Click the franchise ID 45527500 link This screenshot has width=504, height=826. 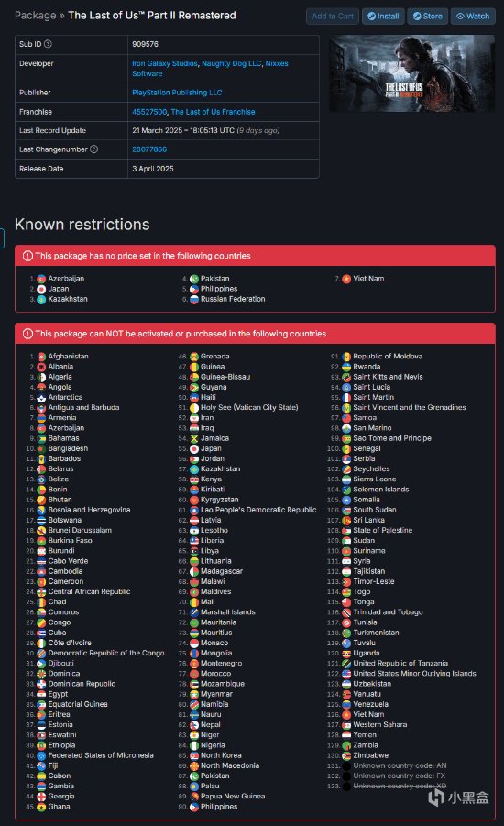pyautogui.click(x=149, y=112)
